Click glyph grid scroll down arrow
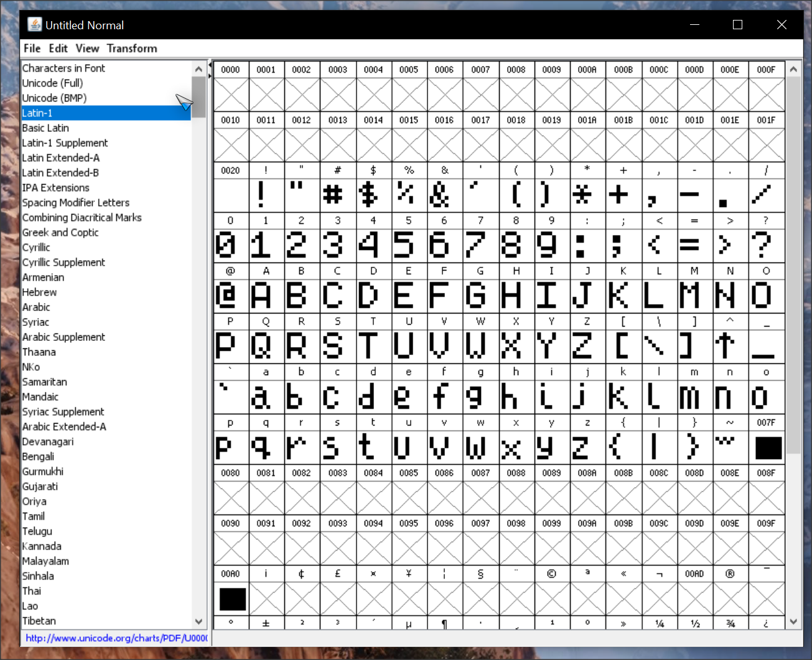The height and width of the screenshot is (660, 812). [793, 621]
